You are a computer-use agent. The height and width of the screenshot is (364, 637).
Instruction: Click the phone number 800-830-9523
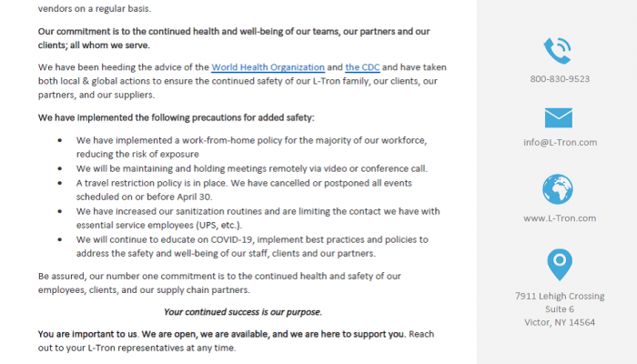pyautogui.click(x=560, y=78)
